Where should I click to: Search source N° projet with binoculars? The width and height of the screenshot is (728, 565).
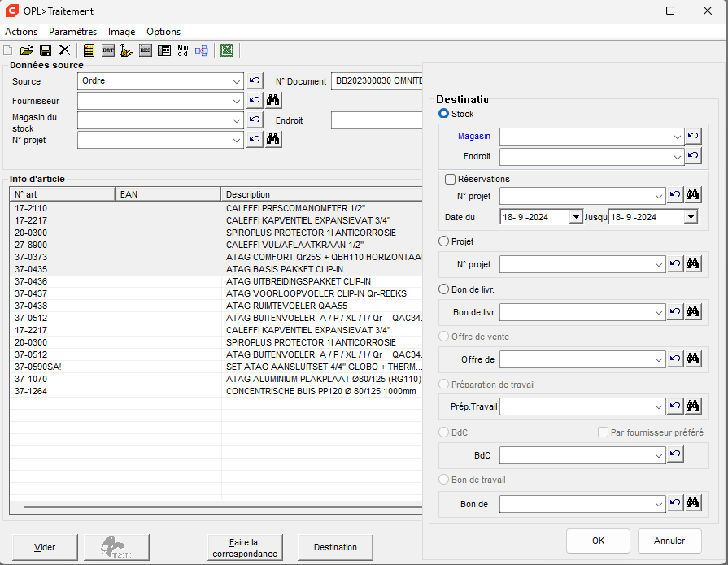[x=273, y=139]
